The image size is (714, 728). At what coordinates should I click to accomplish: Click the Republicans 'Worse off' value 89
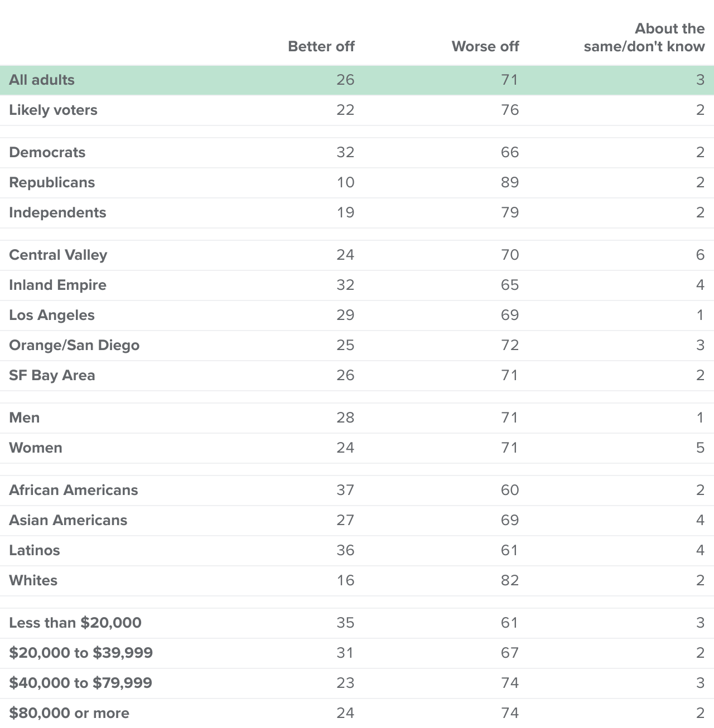click(510, 182)
